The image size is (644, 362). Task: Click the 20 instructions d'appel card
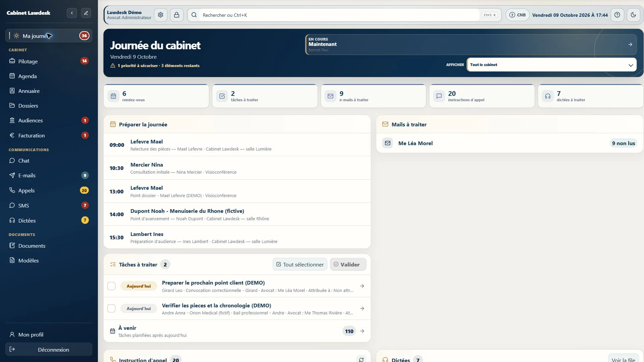tap(482, 96)
